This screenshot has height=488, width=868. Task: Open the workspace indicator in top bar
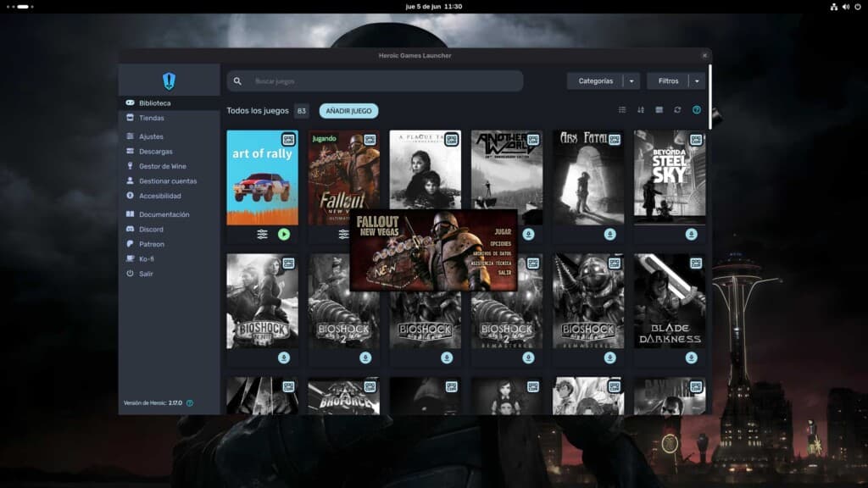(x=20, y=7)
